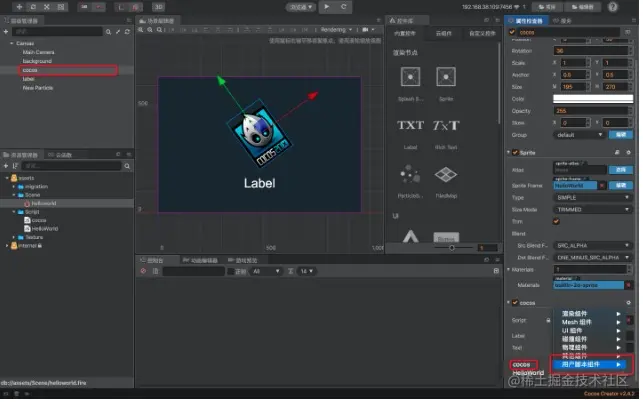
Task: Add a TiledMap node
Action: point(446,174)
